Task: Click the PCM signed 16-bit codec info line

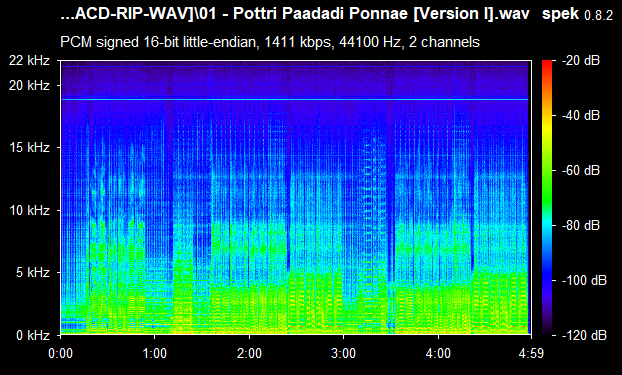Action: tap(270, 42)
